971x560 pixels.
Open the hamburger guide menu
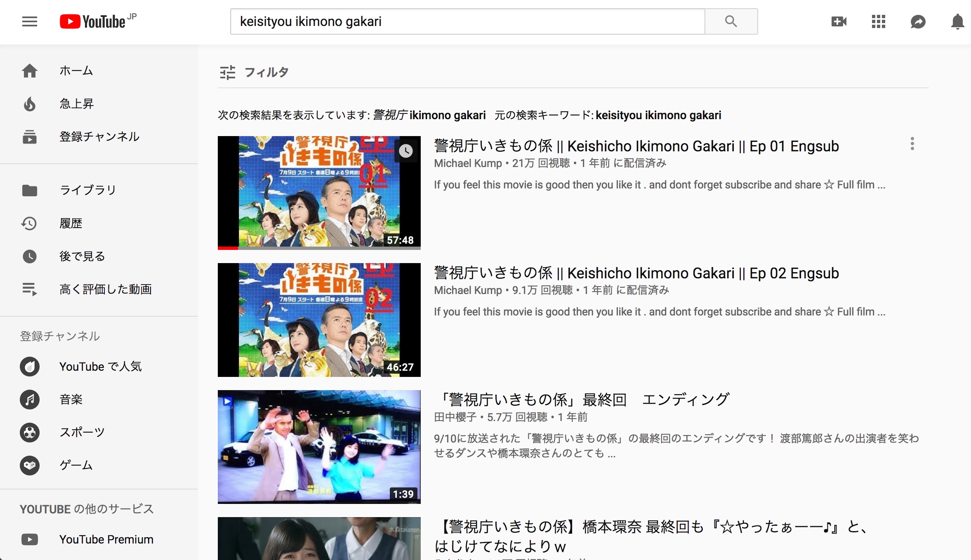pyautogui.click(x=30, y=21)
